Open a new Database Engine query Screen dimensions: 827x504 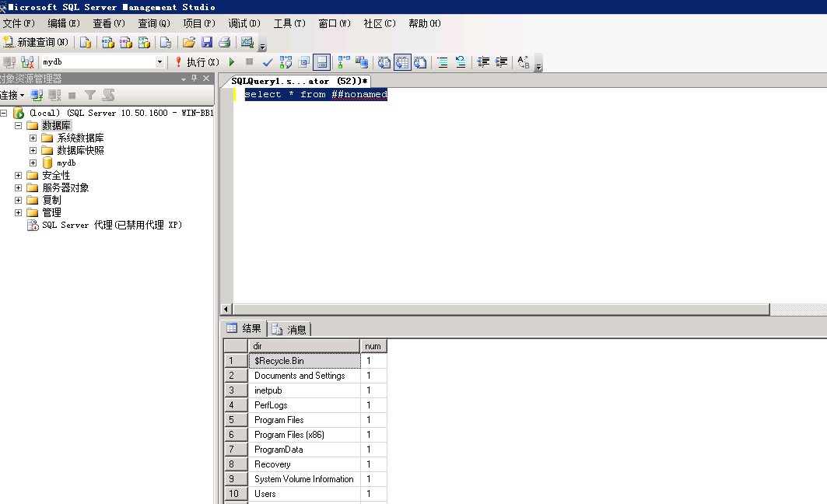point(85,43)
